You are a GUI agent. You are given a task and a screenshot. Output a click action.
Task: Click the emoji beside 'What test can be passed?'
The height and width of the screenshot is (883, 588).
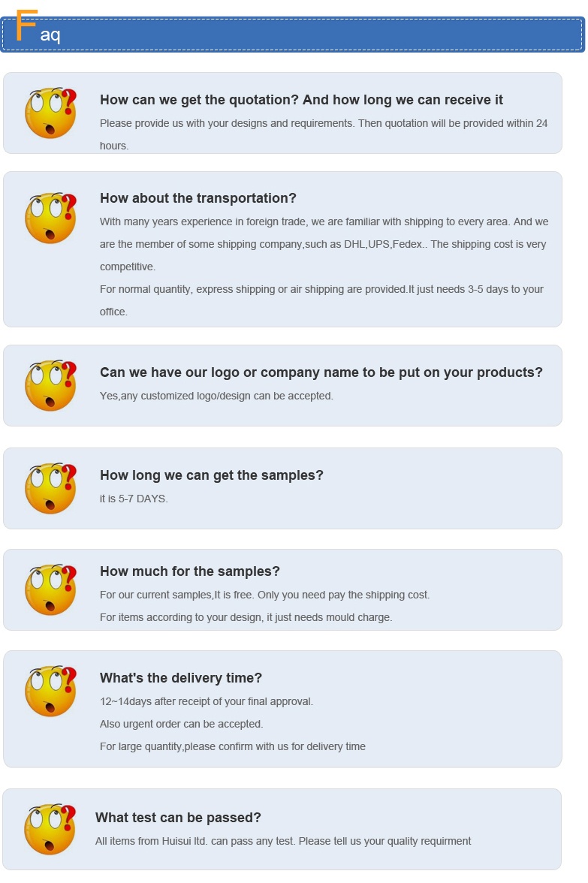pos(50,829)
